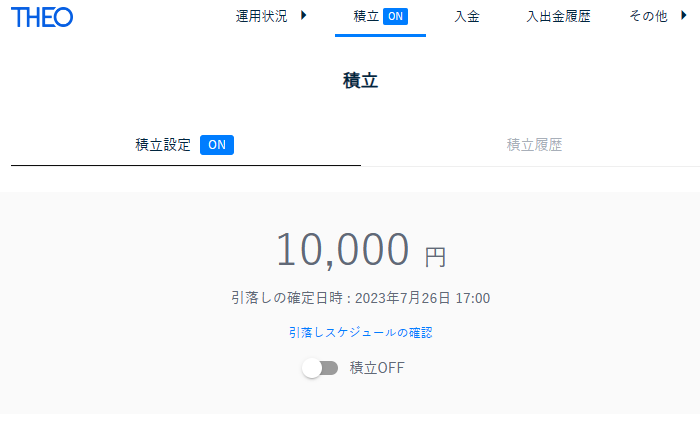Open the その他 menu

tap(648, 17)
